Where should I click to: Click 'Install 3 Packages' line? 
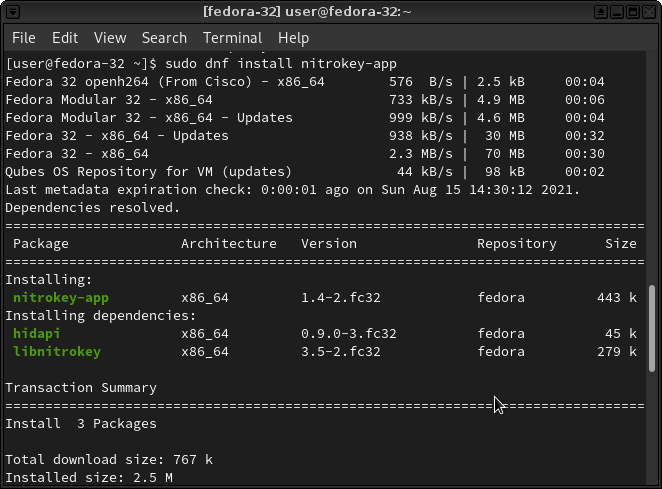point(81,424)
